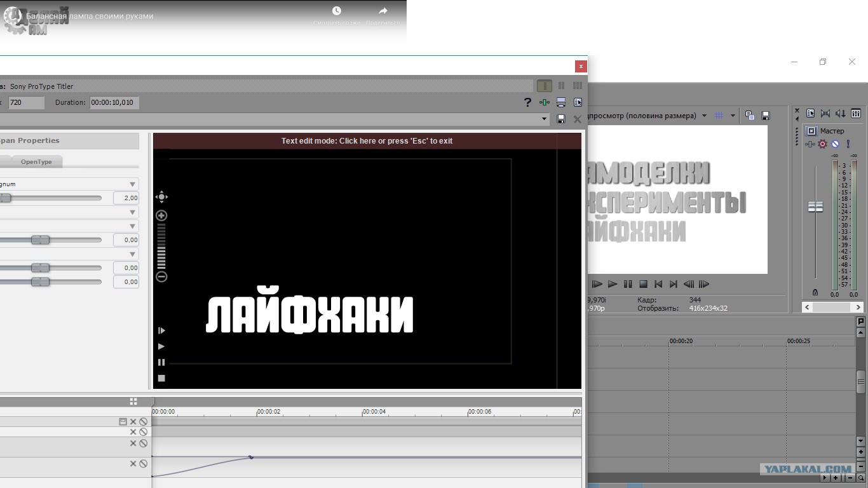Click the Duration field 00:00:10,010
This screenshot has width=868, height=488.
[x=114, y=102]
